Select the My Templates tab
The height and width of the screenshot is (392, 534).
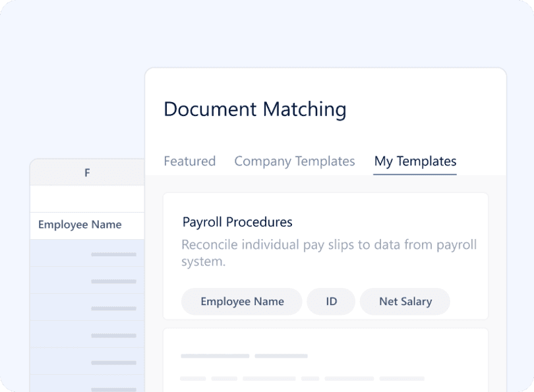[x=415, y=161]
